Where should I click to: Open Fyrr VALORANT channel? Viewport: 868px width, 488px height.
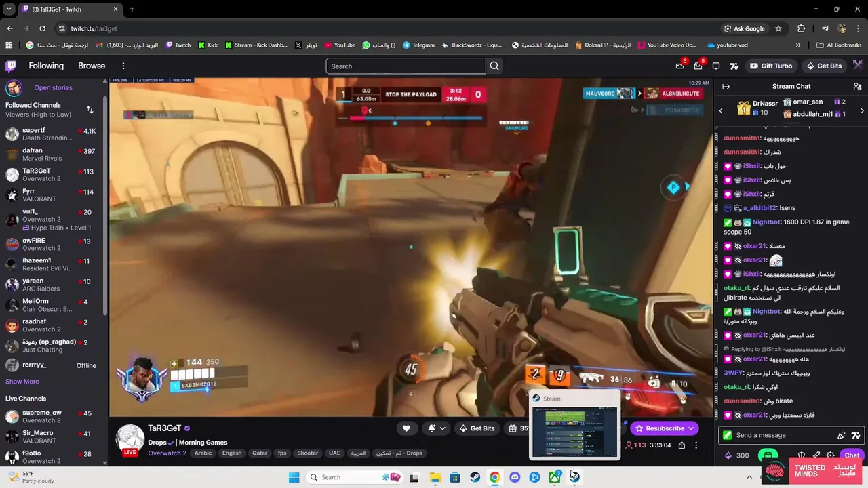(52, 195)
